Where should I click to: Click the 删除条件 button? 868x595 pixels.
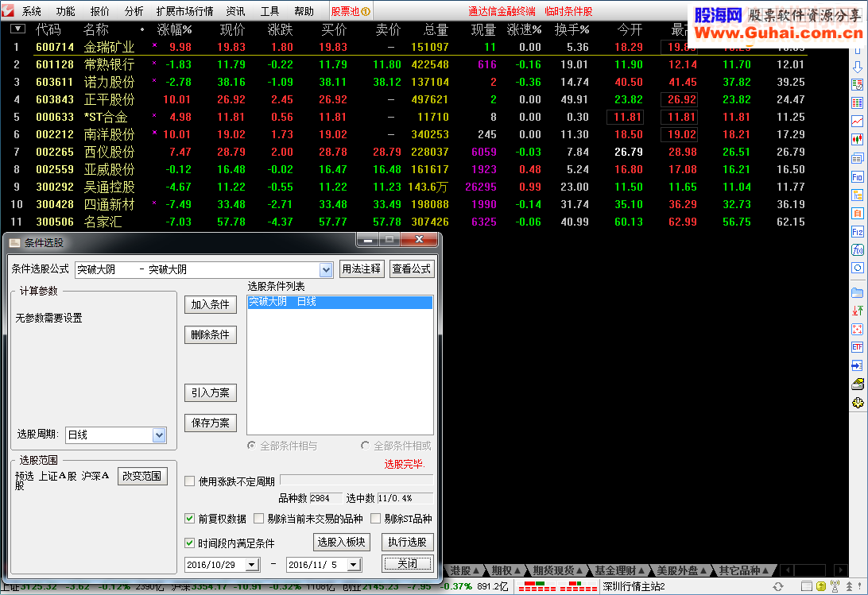click(211, 334)
